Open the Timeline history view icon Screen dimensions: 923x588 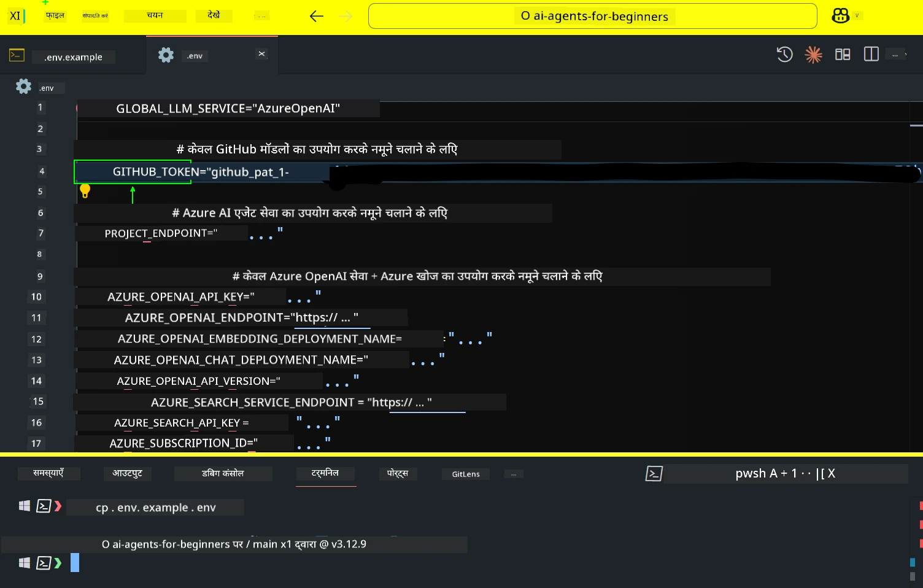784,55
